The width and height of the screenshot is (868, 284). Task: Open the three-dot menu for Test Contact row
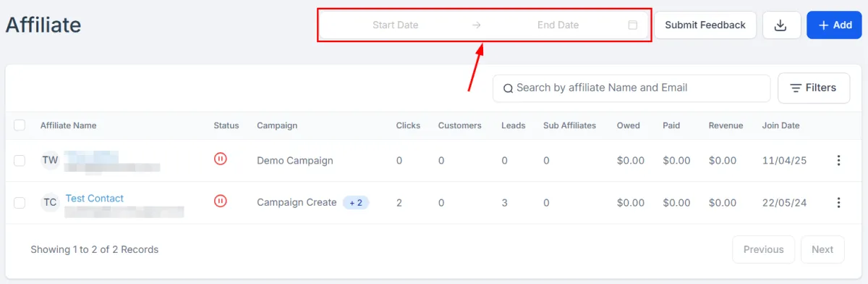coord(838,203)
